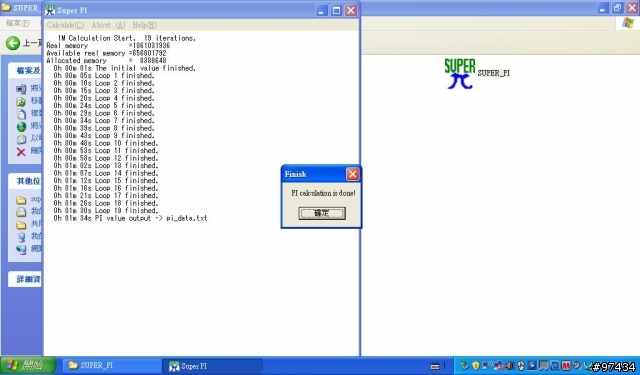Click the rename file icon in sidebar
The height and width of the screenshot is (375, 640).
(x=21, y=89)
